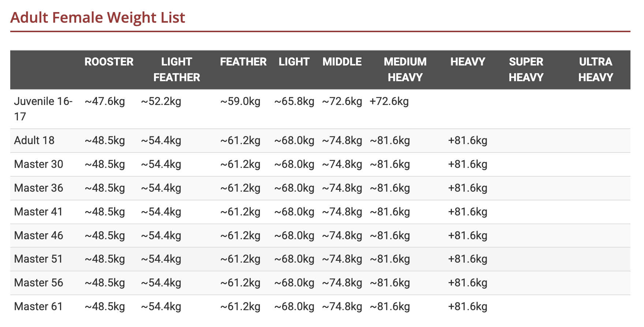Select Master 56 row's ~68.0kg light cell
644x327 pixels.
pos(294,283)
